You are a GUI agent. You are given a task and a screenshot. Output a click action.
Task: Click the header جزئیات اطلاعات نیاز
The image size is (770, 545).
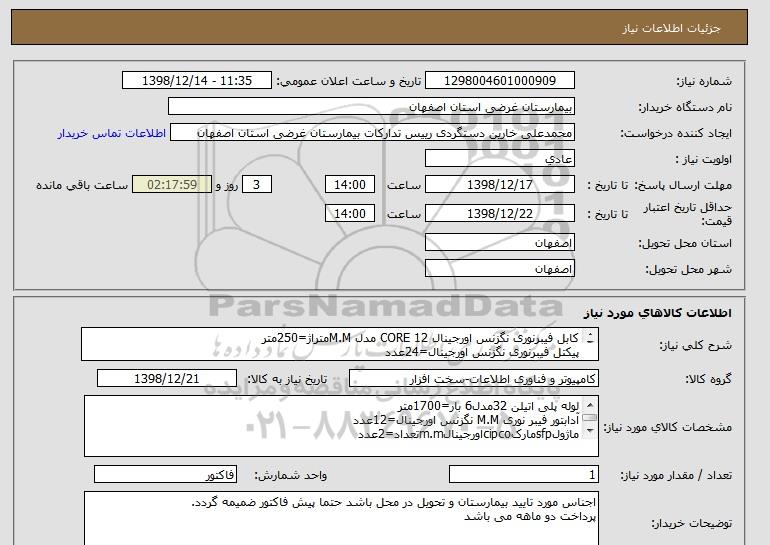(x=671, y=28)
